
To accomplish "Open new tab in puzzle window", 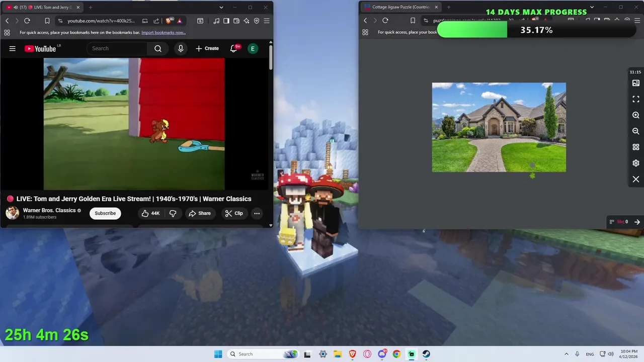I will pos(449,8).
